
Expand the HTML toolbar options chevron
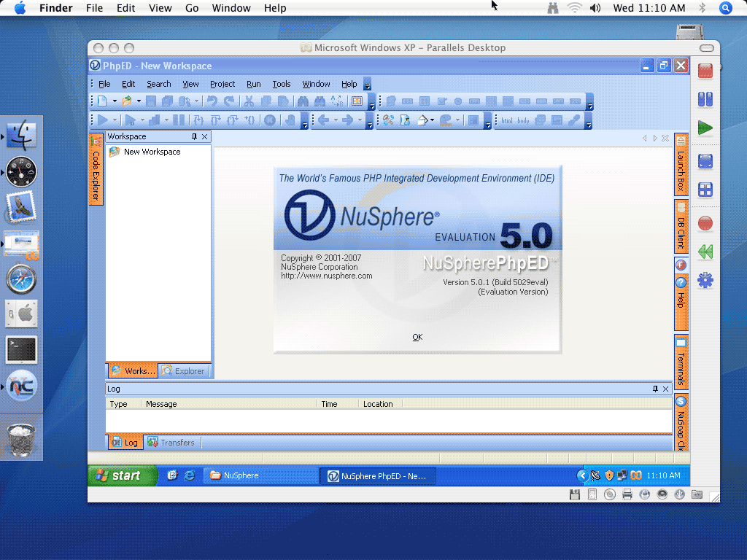[589, 120]
